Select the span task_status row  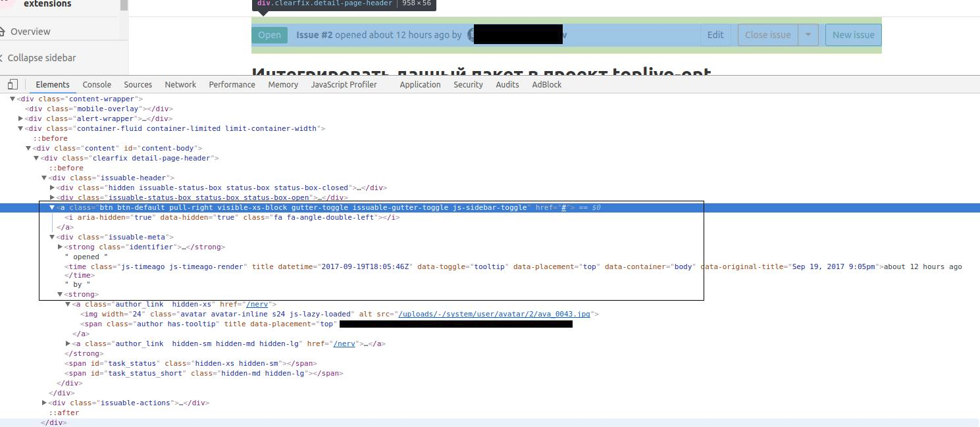tap(191, 363)
